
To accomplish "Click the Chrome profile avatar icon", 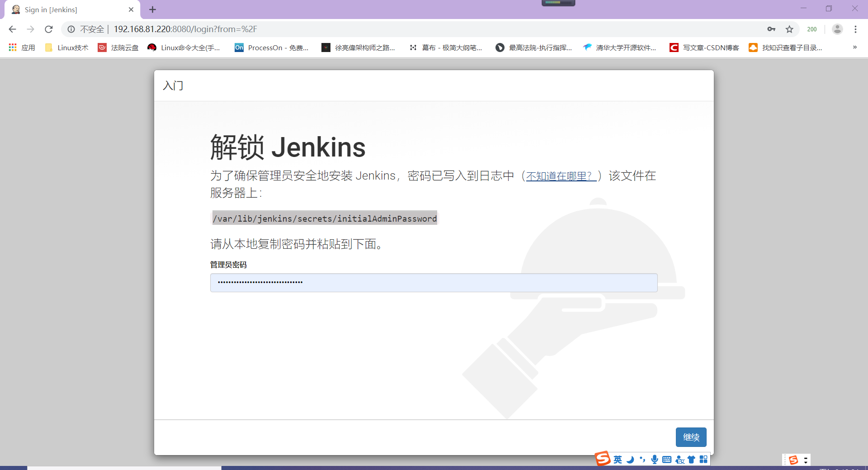I will (x=838, y=29).
